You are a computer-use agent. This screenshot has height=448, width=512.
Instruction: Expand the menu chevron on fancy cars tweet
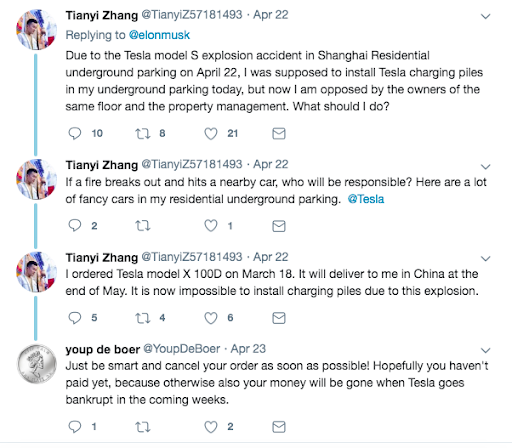point(486,166)
